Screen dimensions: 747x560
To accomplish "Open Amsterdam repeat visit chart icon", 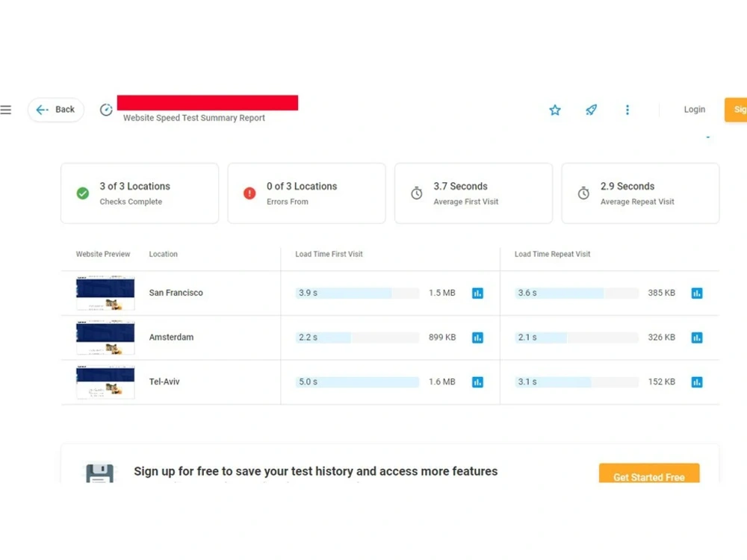I will pos(697,337).
